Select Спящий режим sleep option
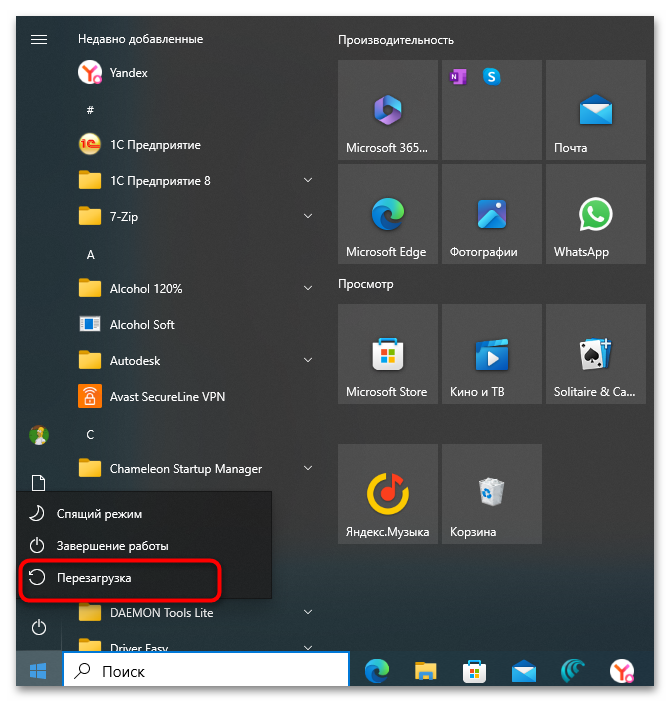The height and width of the screenshot is (702, 670). [144, 514]
